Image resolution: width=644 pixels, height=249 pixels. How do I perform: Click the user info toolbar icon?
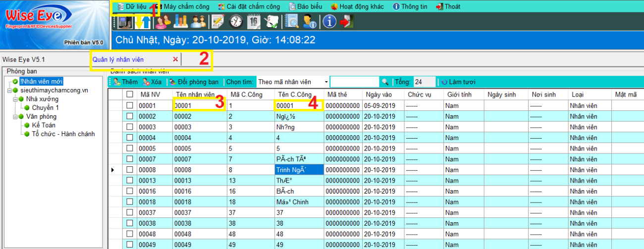(x=310, y=22)
